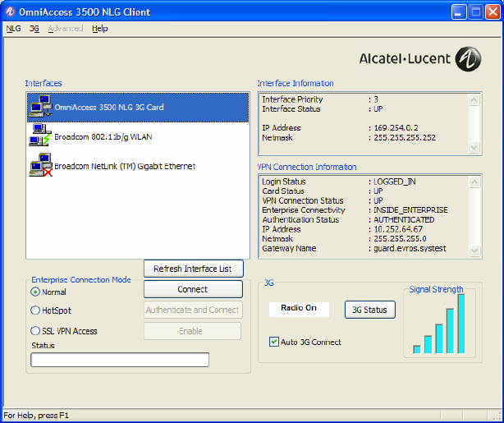Viewport: 504px width, 423px height.
Task: Open the 3G Status button
Action: point(370,310)
